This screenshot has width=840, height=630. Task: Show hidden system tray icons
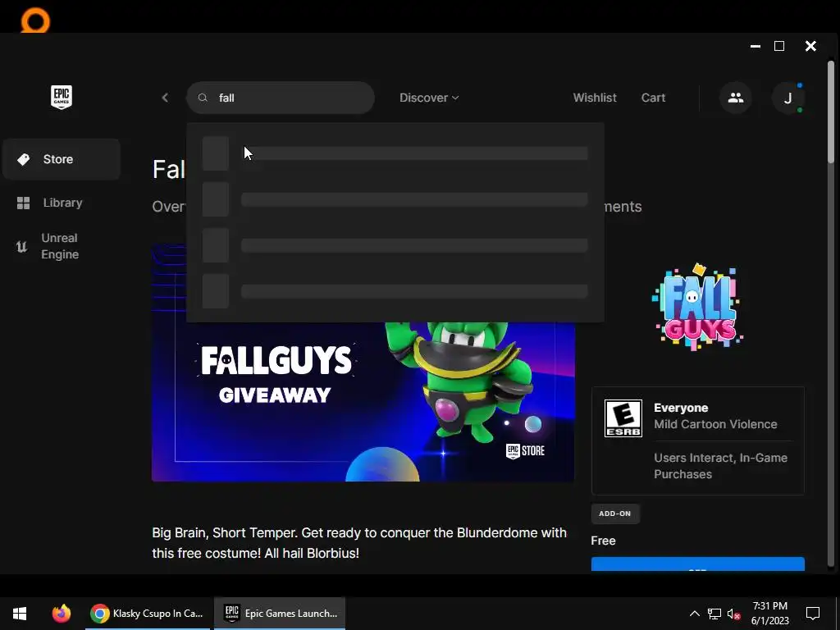coord(694,614)
